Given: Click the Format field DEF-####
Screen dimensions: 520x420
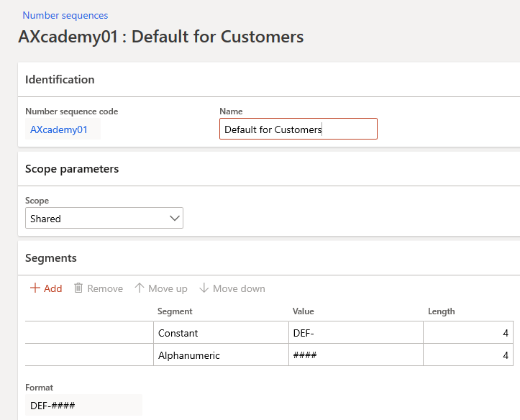Looking at the screenshot, I should (83, 405).
